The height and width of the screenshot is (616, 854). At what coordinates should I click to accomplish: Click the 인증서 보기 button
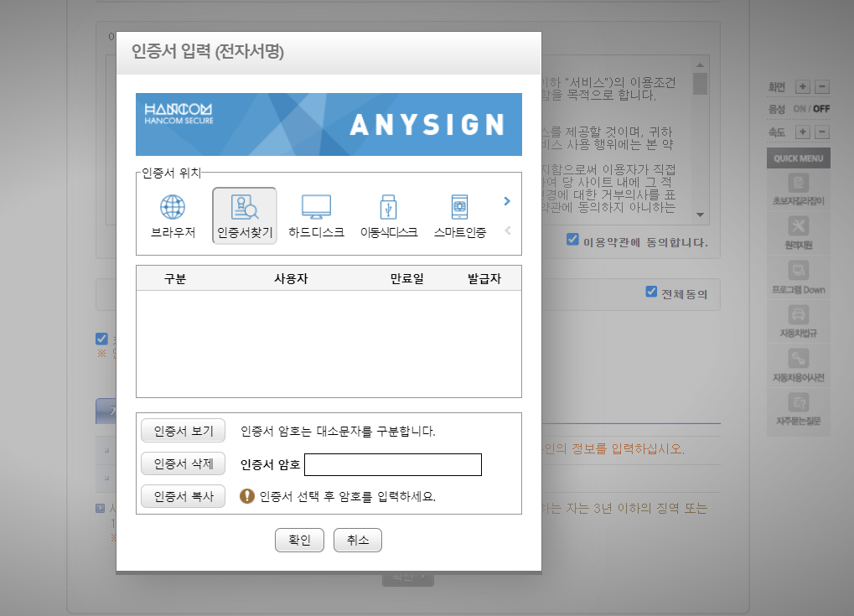coord(183,431)
